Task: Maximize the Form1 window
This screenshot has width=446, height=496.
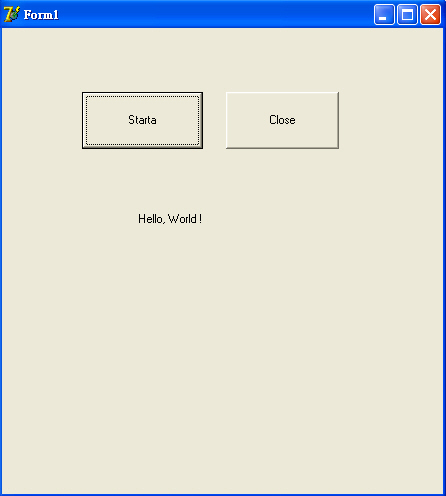Action: click(x=407, y=15)
